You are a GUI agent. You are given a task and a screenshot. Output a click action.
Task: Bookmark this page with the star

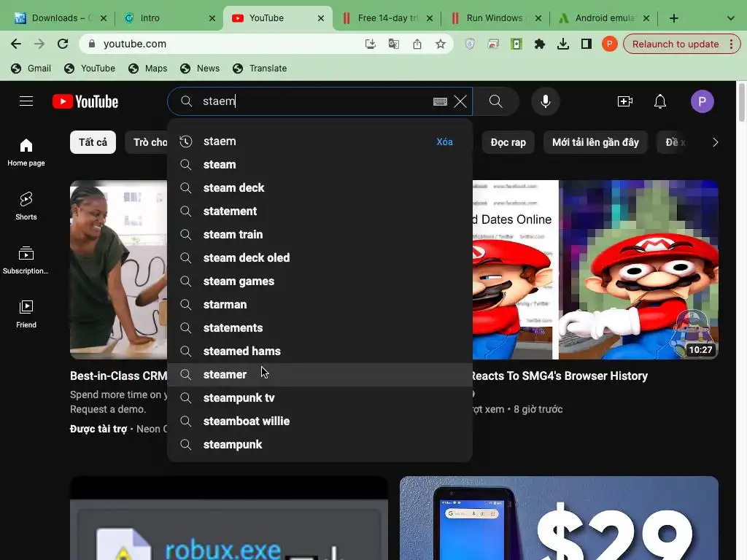tap(440, 44)
